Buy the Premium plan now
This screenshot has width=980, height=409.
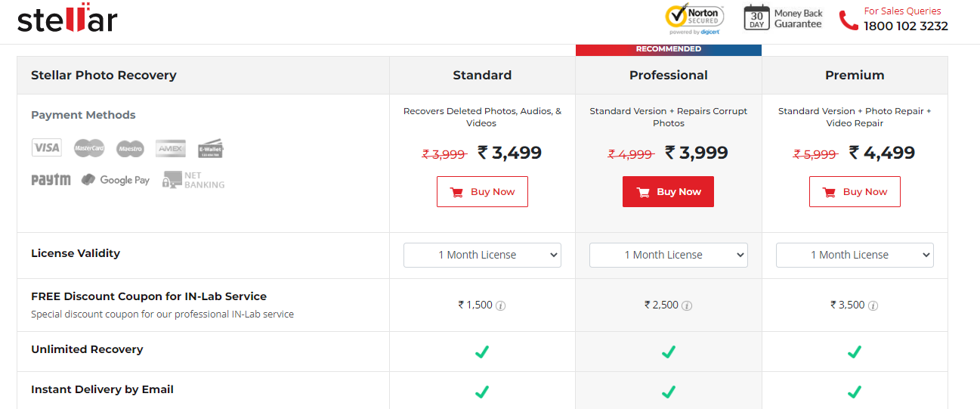[x=855, y=192]
